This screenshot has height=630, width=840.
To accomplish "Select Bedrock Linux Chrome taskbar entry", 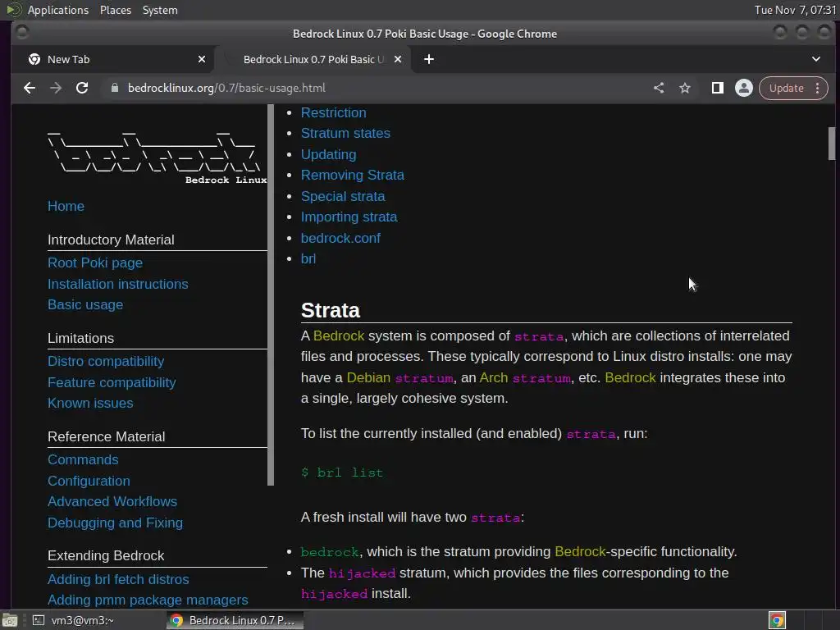I will tap(235, 620).
